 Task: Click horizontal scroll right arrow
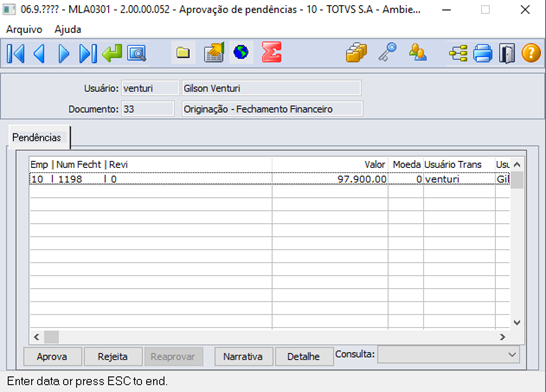point(502,337)
